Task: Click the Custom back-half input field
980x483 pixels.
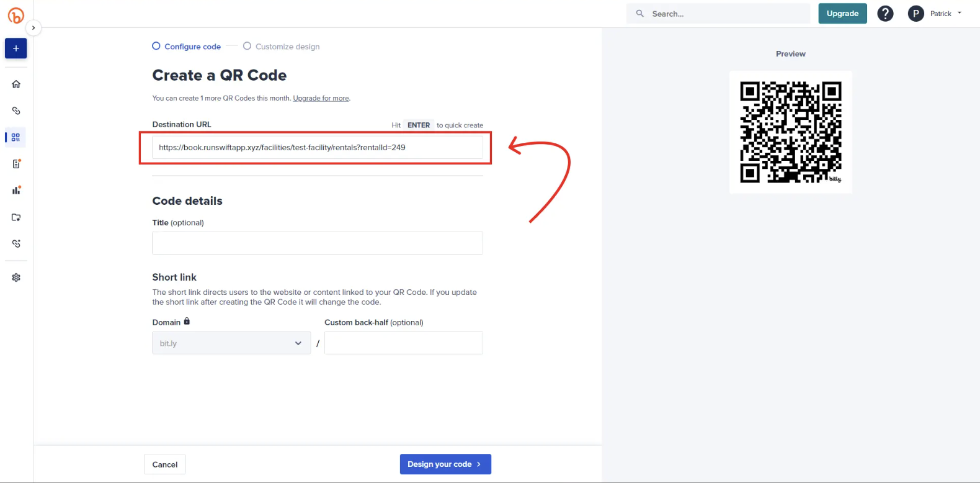Action: (404, 343)
